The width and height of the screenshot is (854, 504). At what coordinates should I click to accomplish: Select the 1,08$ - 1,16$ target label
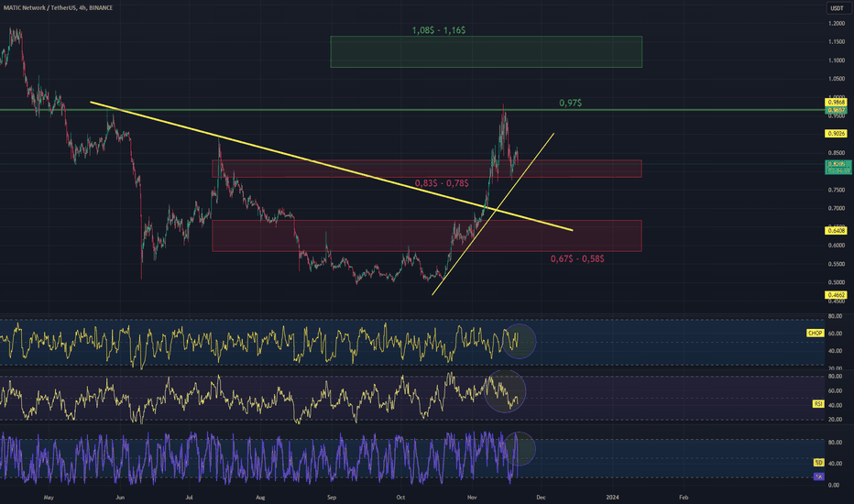click(x=438, y=30)
